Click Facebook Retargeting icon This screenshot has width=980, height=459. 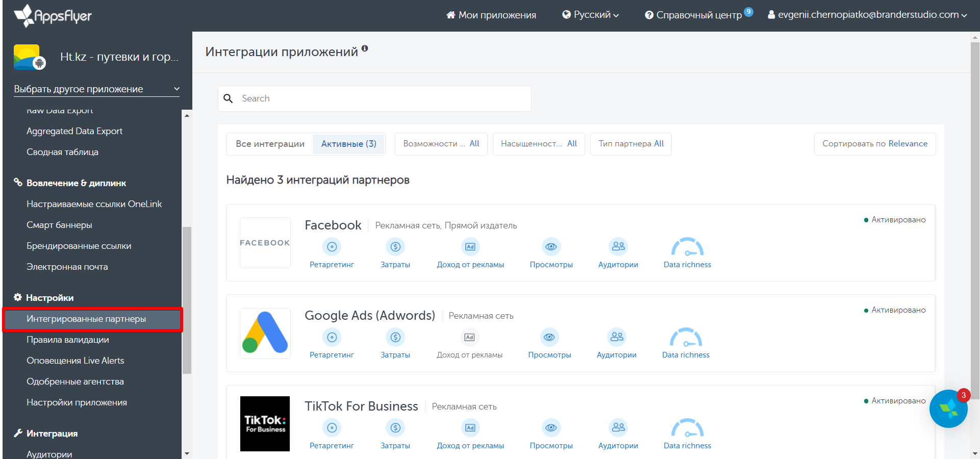pos(332,247)
